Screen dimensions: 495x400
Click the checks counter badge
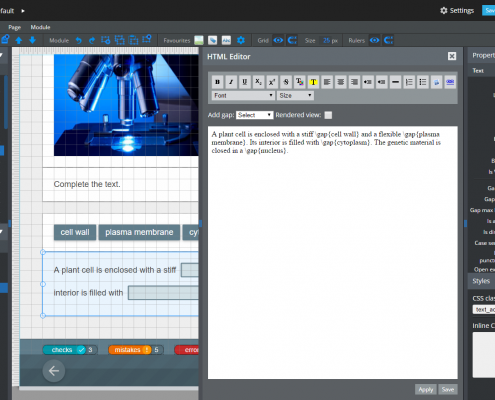pyautogui.click(x=70, y=350)
